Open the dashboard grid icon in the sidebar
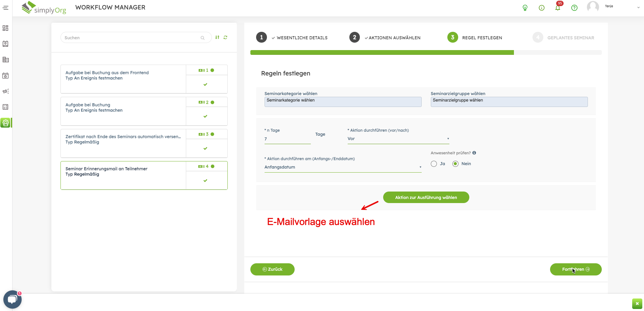 5,28
